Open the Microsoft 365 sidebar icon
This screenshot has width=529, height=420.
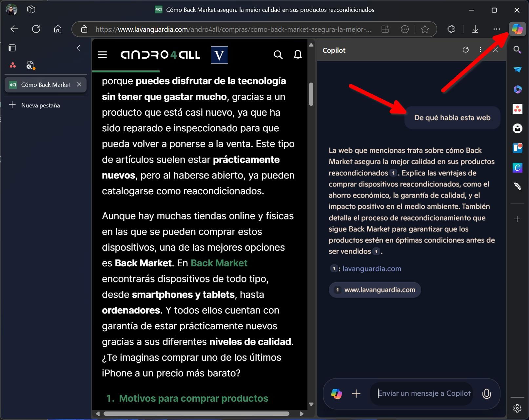[517, 89]
